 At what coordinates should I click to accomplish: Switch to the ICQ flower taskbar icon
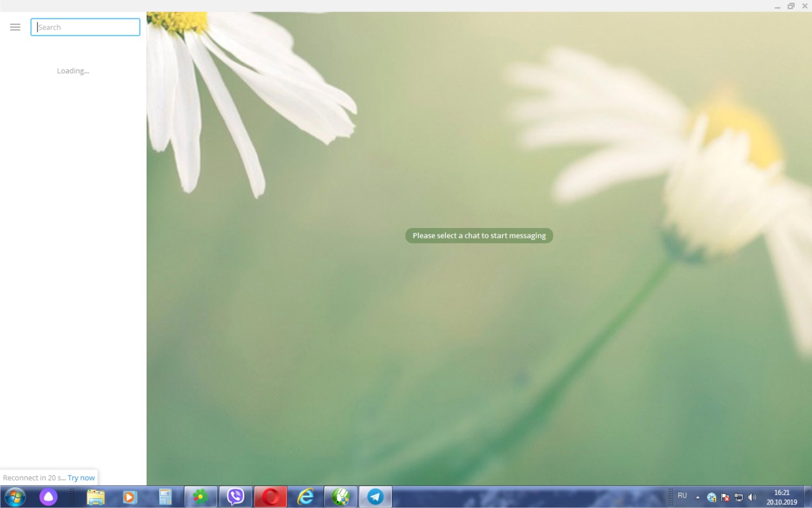tap(201, 497)
